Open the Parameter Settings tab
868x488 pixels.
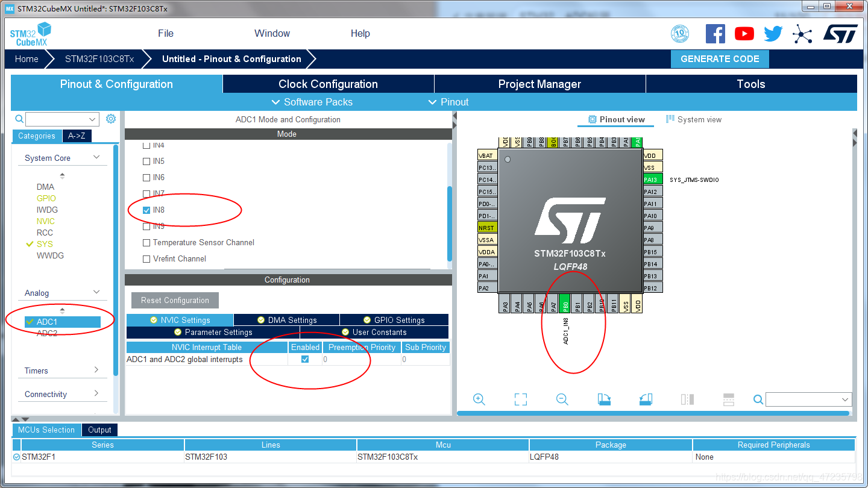click(x=213, y=332)
